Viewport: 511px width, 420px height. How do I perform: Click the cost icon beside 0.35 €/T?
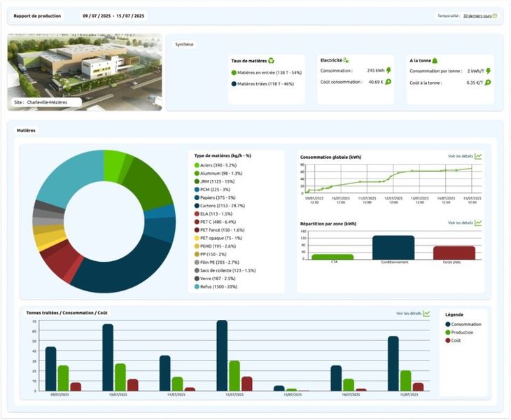pos(488,82)
